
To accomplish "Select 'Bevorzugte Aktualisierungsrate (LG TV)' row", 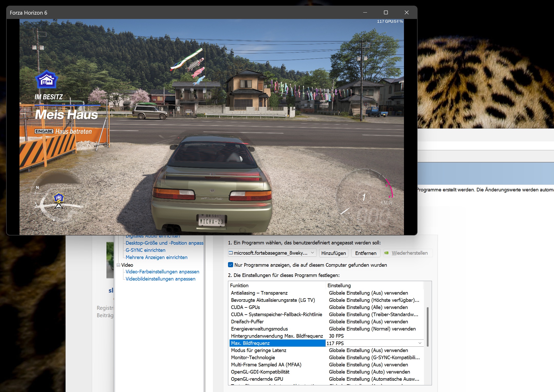I will pos(326,300).
